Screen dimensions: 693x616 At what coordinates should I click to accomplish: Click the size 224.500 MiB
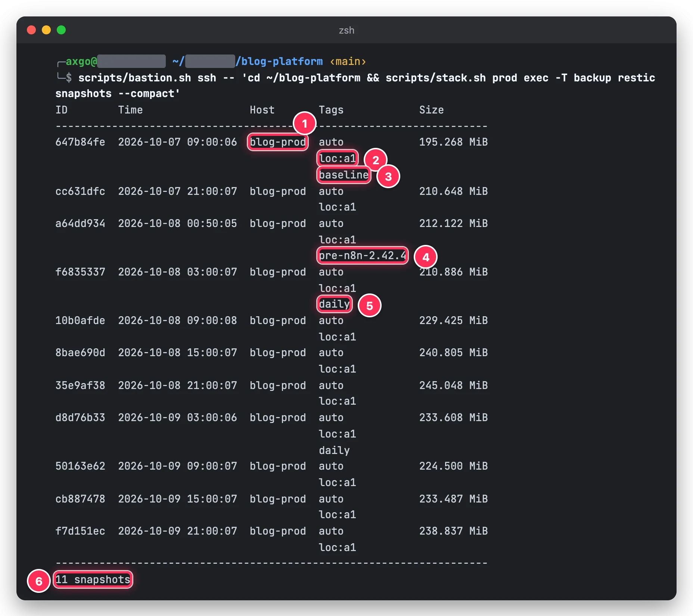pyautogui.click(x=453, y=466)
